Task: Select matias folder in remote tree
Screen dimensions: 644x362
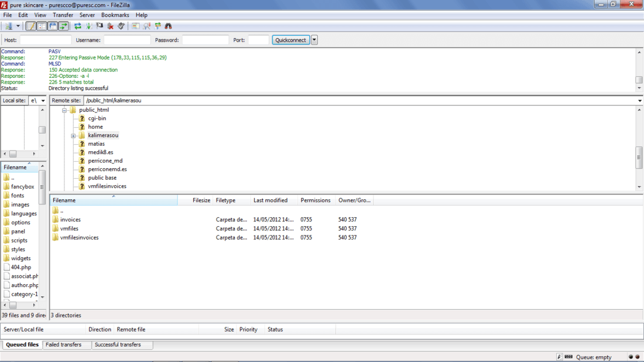Action: click(96, 144)
